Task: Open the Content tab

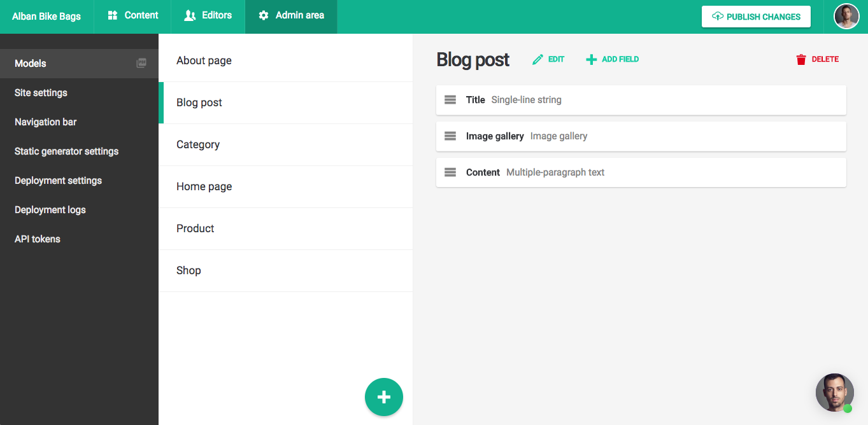Action: pos(132,17)
